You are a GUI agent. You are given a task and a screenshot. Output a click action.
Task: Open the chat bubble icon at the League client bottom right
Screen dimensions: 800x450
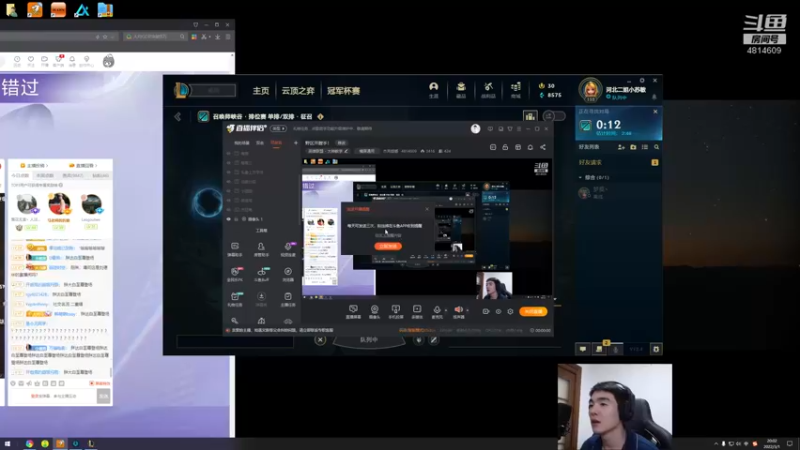click(x=583, y=349)
